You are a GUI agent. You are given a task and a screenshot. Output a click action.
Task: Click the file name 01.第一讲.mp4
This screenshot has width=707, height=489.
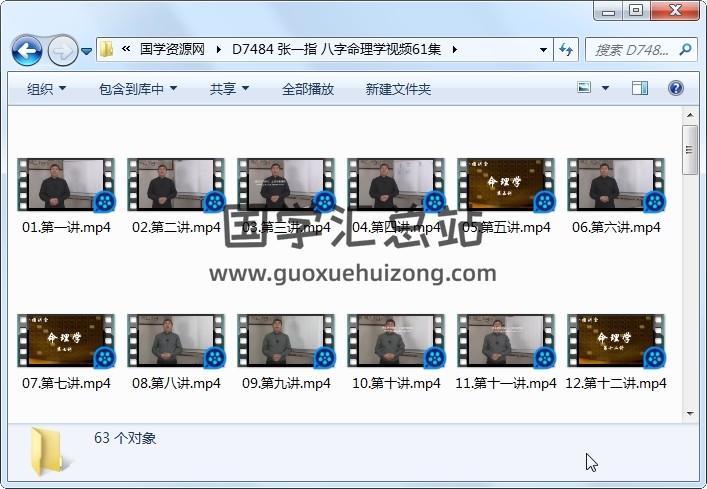click(x=66, y=227)
